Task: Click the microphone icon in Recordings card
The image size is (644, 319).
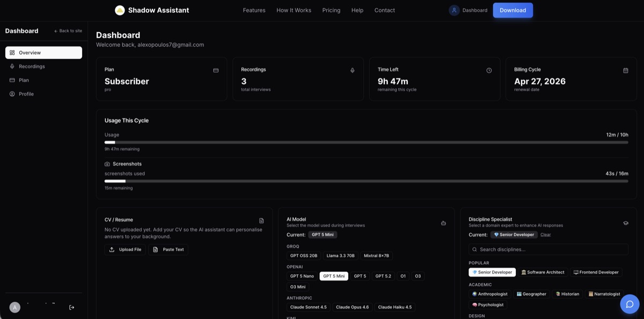Action: coord(353,70)
